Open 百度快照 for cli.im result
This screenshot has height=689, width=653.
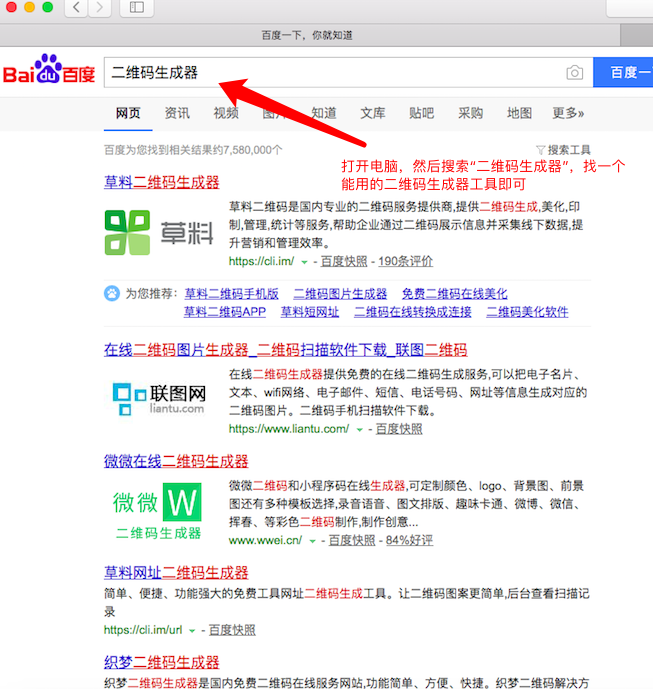click(344, 261)
